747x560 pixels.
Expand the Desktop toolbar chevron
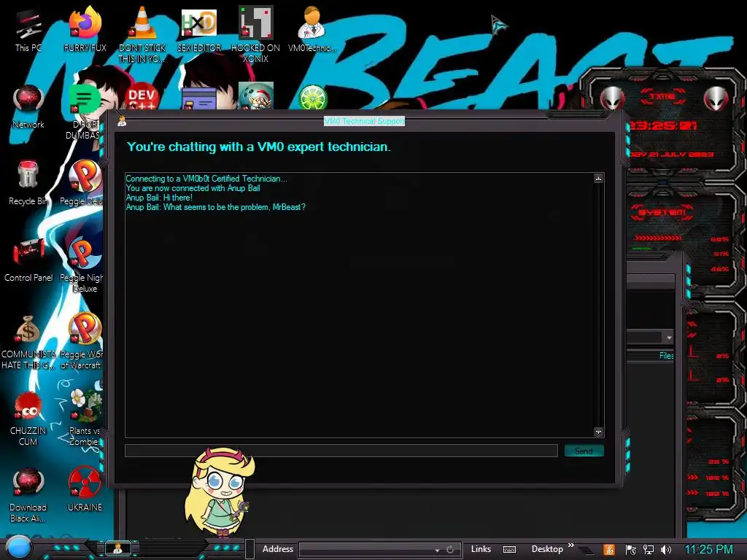point(570,545)
